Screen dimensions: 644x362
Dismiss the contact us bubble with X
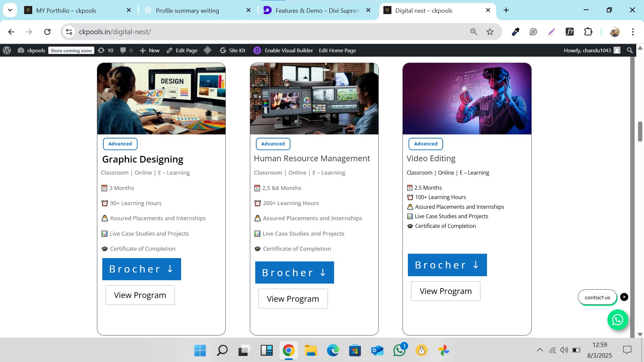[624, 297]
